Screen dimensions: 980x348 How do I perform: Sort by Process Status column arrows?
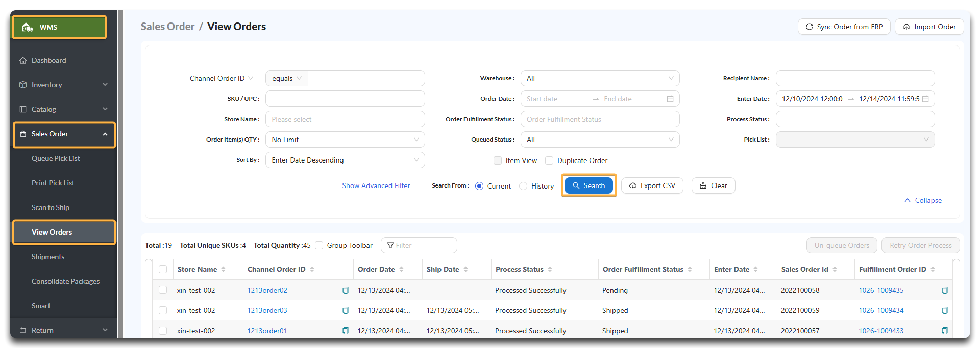click(550, 269)
